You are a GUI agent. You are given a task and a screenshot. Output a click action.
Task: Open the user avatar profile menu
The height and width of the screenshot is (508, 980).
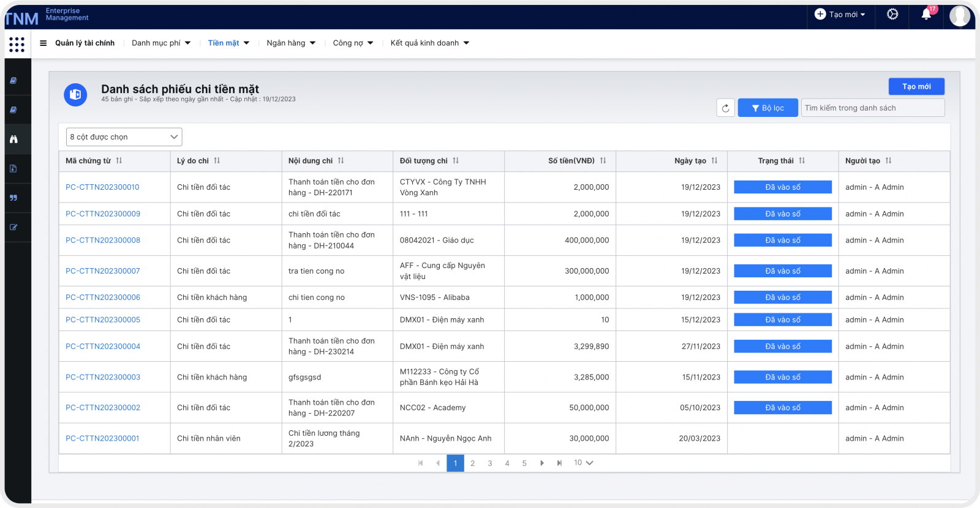pos(960,16)
